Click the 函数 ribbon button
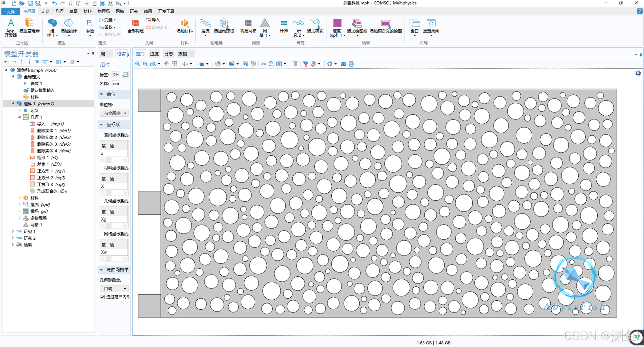 [107, 27]
